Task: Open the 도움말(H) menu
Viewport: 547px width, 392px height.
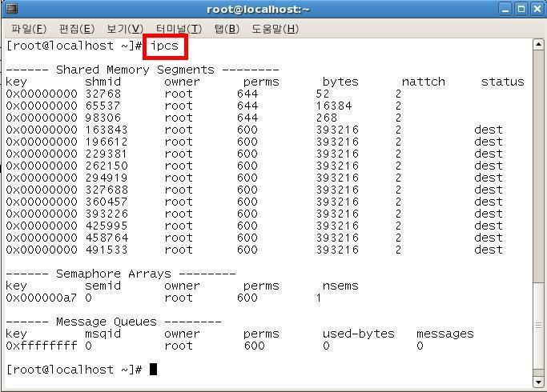Action: coord(276,29)
